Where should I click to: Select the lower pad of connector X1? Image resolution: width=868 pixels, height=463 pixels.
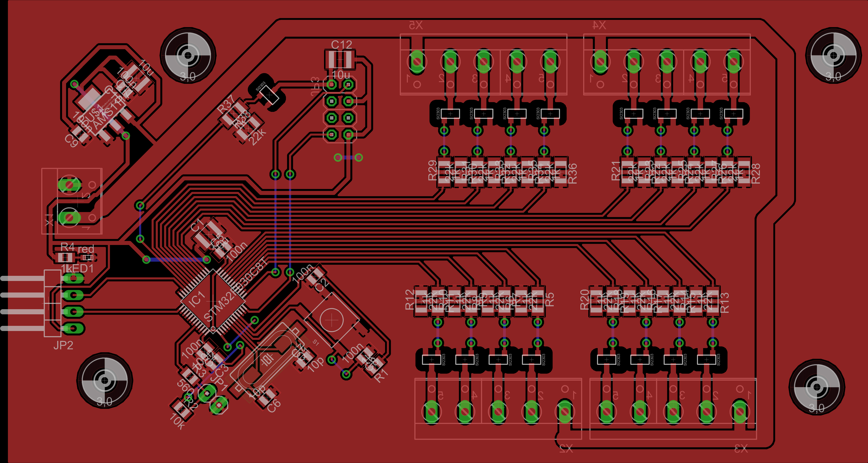pos(69,218)
